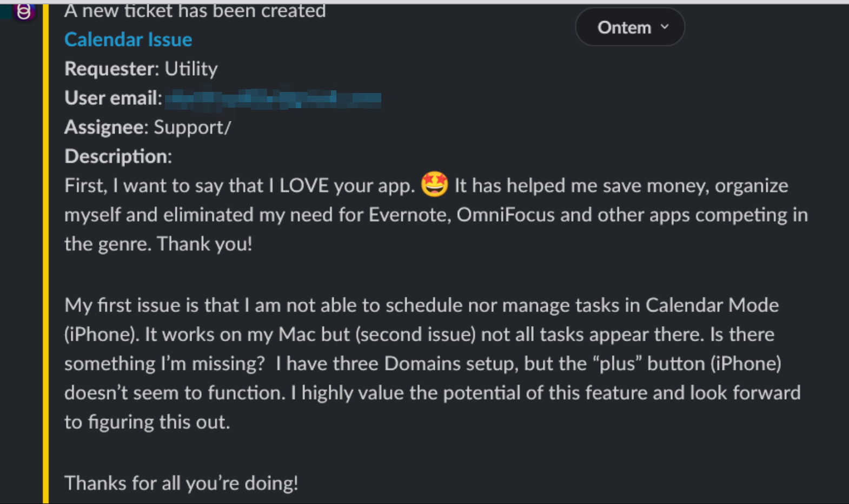Image resolution: width=849 pixels, height=504 pixels.
Task: Click the star-struck emoji in the description
Action: tap(434, 184)
